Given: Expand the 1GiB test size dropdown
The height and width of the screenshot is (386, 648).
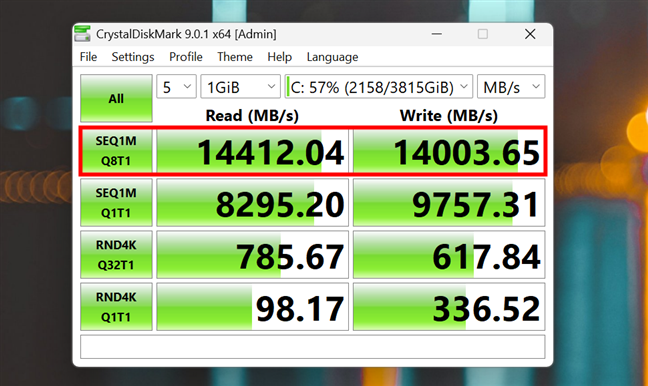Looking at the screenshot, I should tap(241, 86).
